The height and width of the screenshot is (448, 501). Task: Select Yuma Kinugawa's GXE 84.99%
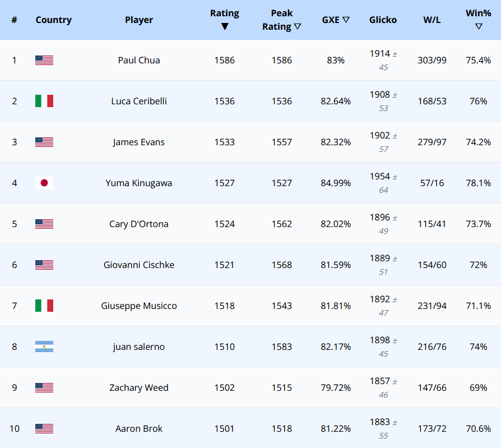336,183
